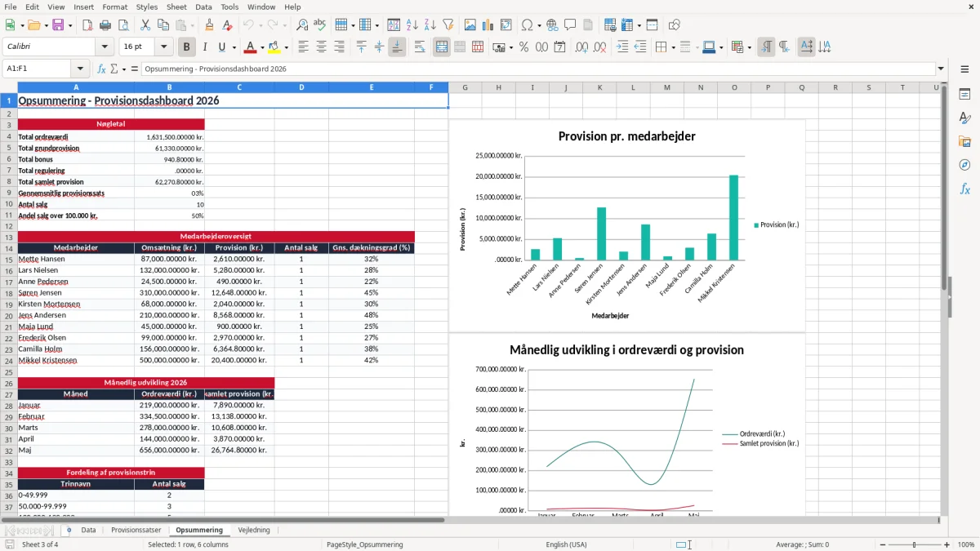Open the font name dropdown
Image resolution: width=980 pixels, height=551 pixels.
pos(106,47)
